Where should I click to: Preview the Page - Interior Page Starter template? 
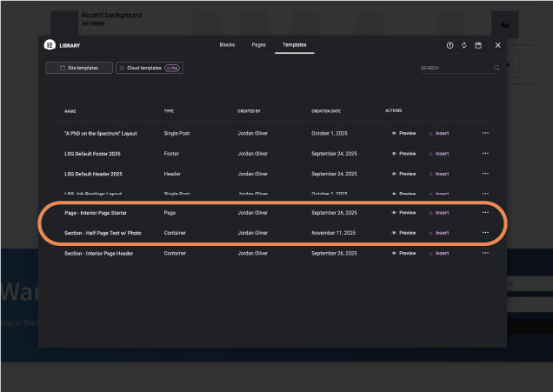tap(403, 213)
